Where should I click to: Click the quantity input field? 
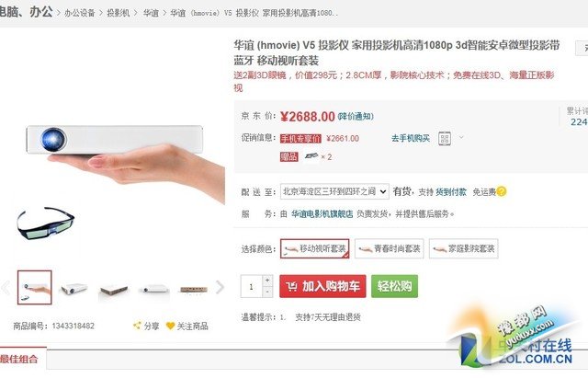(x=251, y=286)
